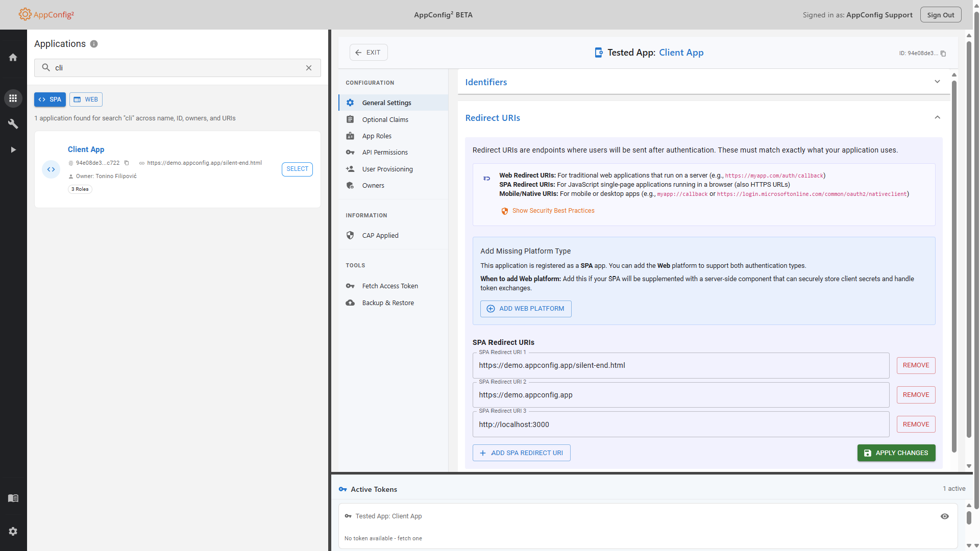Open the settings gear at the sidebar bottom
980x551 pixels.
13,531
